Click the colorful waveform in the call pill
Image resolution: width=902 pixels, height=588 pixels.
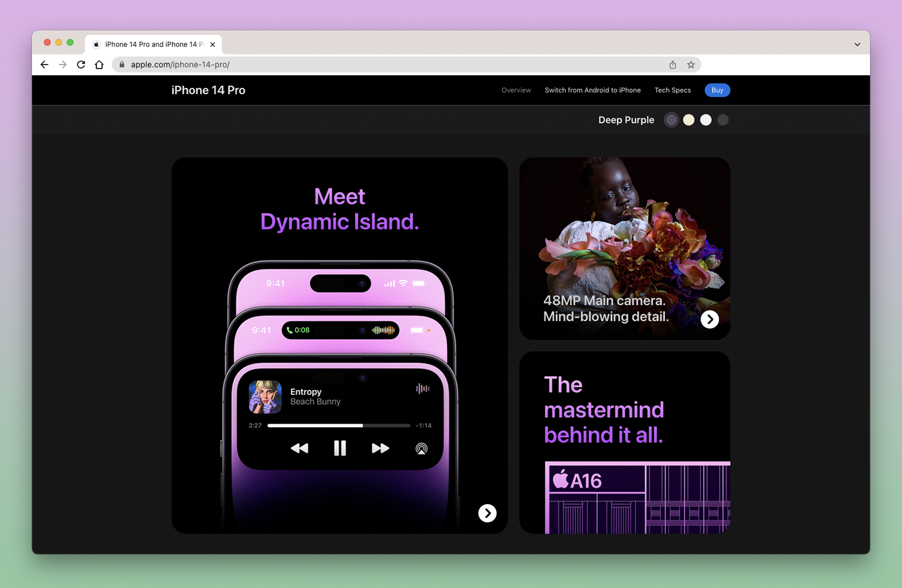[383, 330]
